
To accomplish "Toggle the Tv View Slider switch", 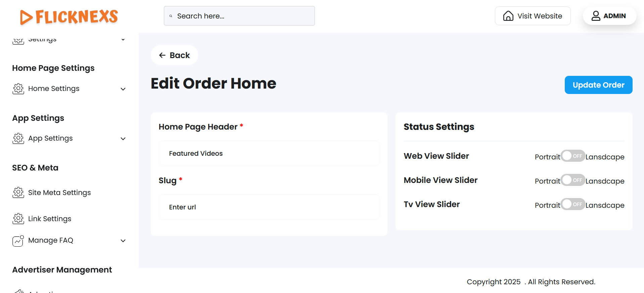I will (x=572, y=204).
